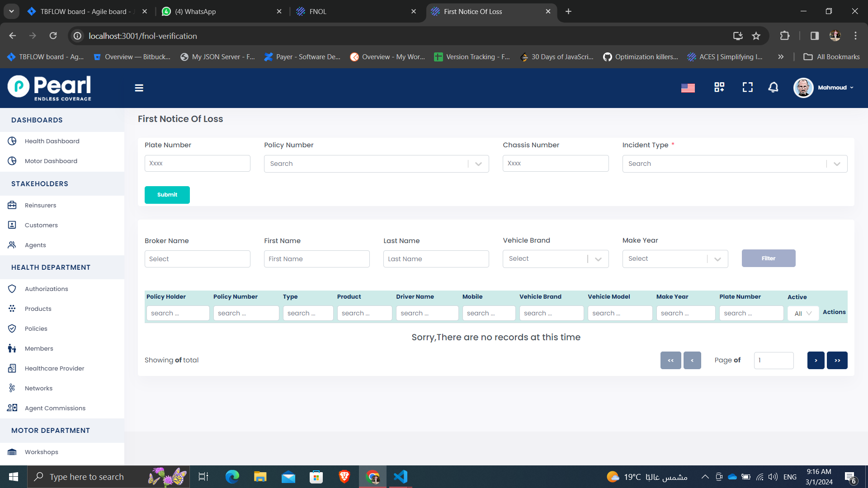Go to the next page arrow button

coord(816,360)
